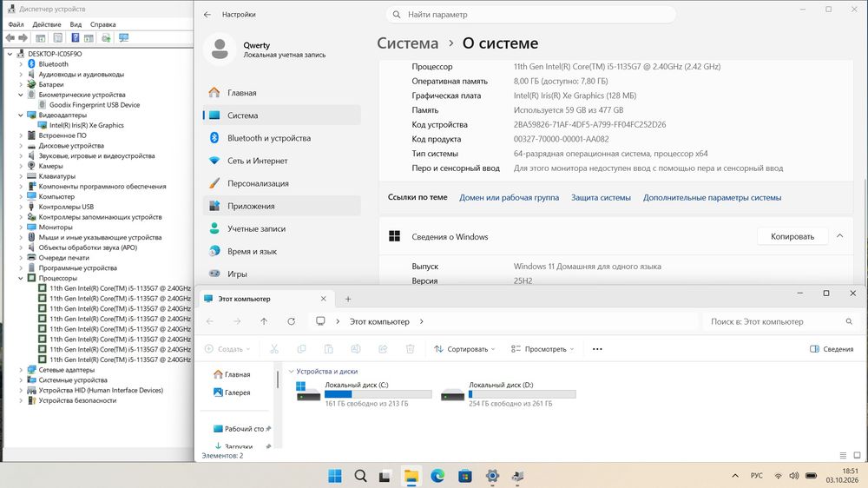Select the Bluetooth icon in the device tree
This screenshot has height=488, width=868.
pos(31,64)
